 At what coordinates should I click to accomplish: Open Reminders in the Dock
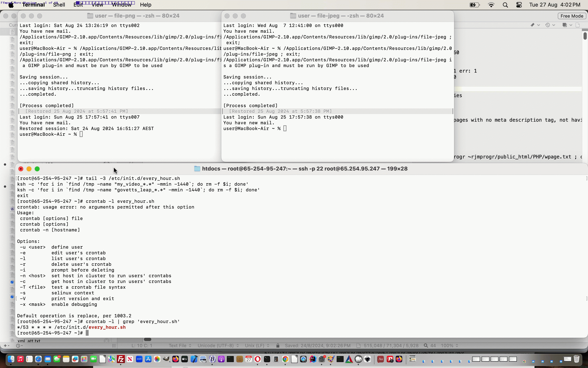(x=29, y=359)
